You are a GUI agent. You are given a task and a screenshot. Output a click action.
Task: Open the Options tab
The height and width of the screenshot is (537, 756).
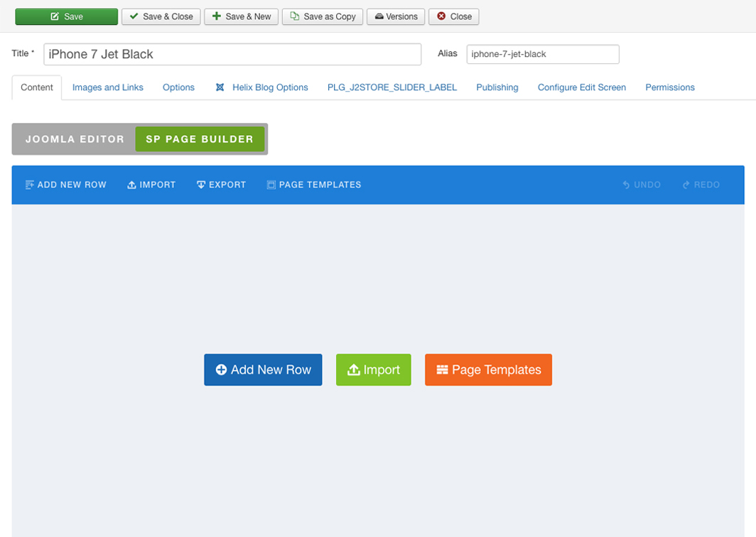click(178, 87)
